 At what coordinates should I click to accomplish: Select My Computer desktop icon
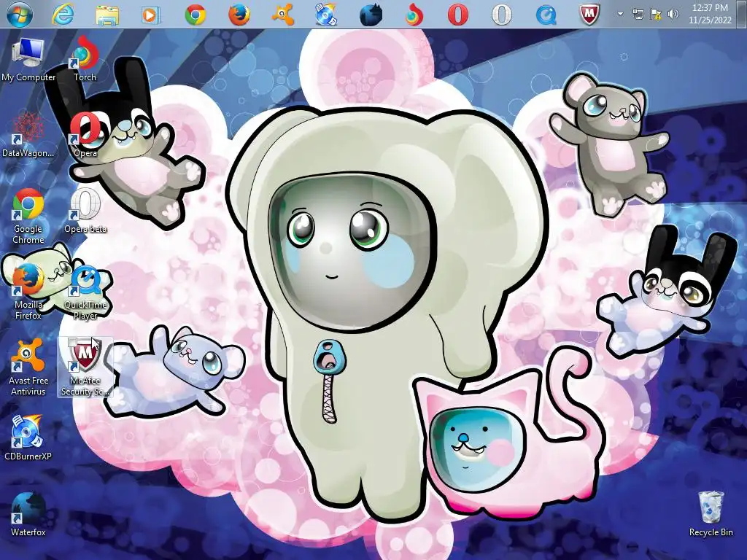[x=28, y=60]
